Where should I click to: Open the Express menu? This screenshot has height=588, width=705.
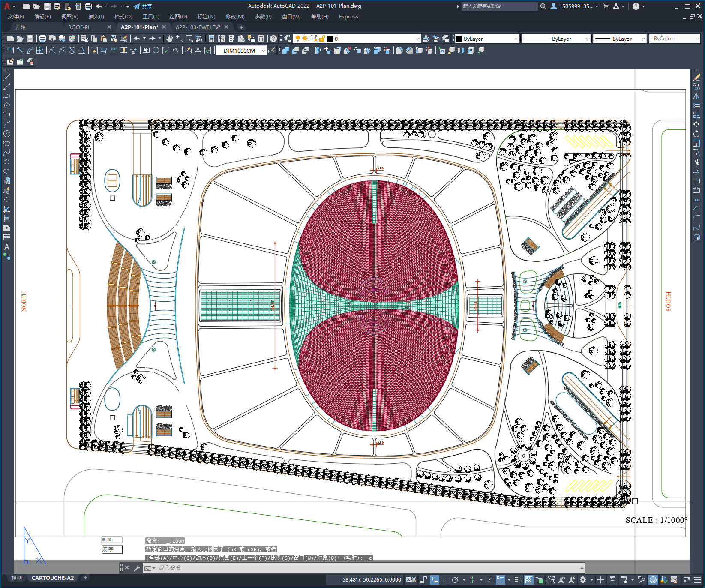tap(348, 17)
